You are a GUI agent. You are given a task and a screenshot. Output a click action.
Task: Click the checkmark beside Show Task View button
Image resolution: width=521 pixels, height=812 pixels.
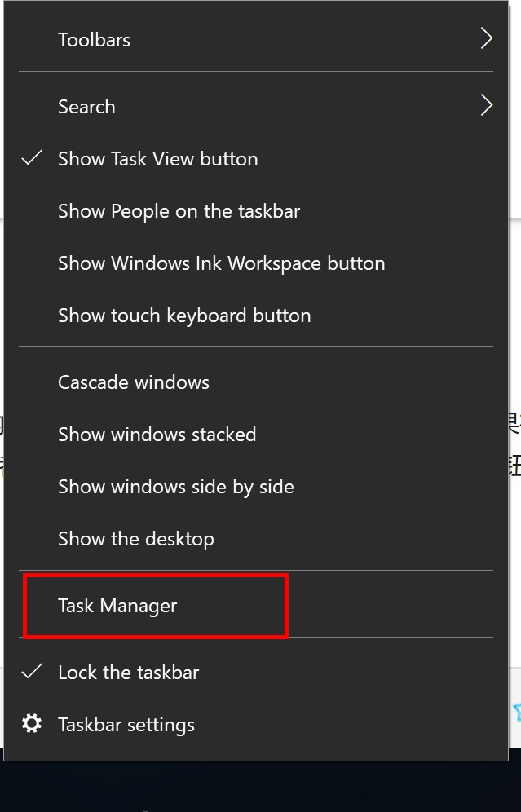(32, 158)
